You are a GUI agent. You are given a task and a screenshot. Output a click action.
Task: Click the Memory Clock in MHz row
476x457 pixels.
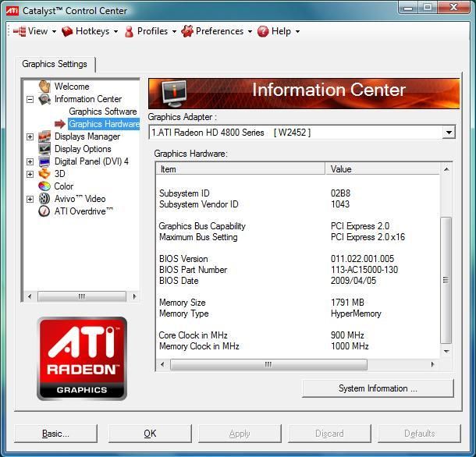(297, 346)
